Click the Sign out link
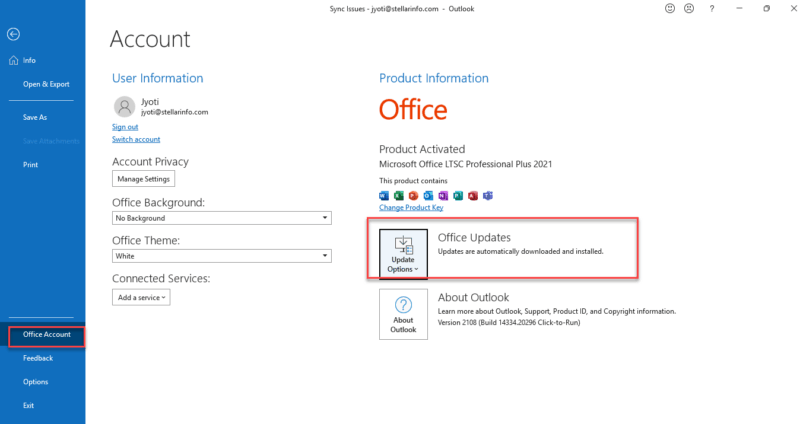 pyautogui.click(x=125, y=127)
